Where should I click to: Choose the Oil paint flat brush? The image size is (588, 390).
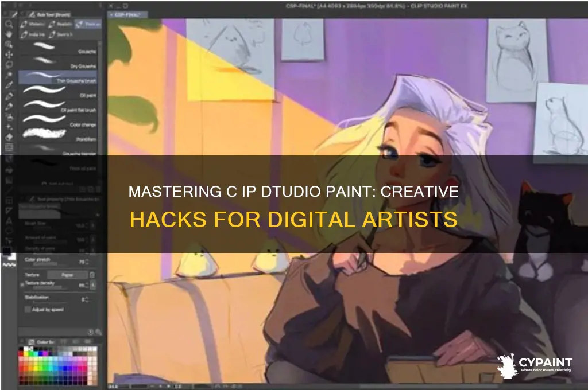(58, 106)
